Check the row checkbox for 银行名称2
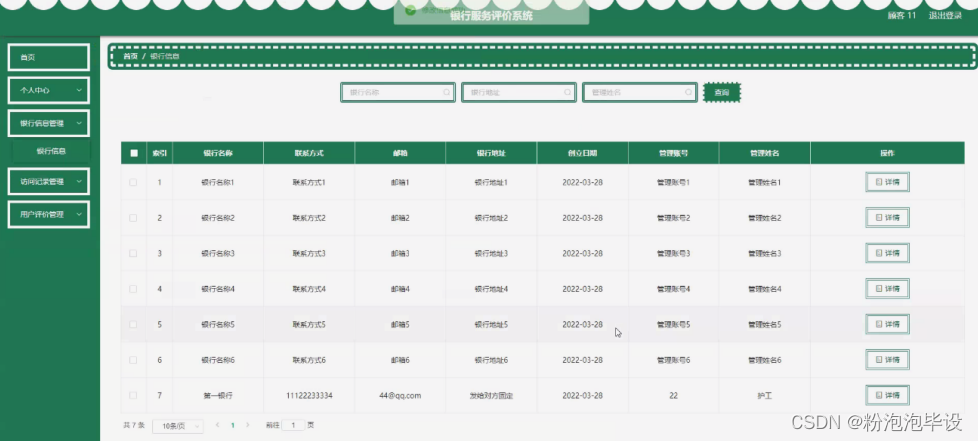The image size is (978, 441). coord(133,218)
